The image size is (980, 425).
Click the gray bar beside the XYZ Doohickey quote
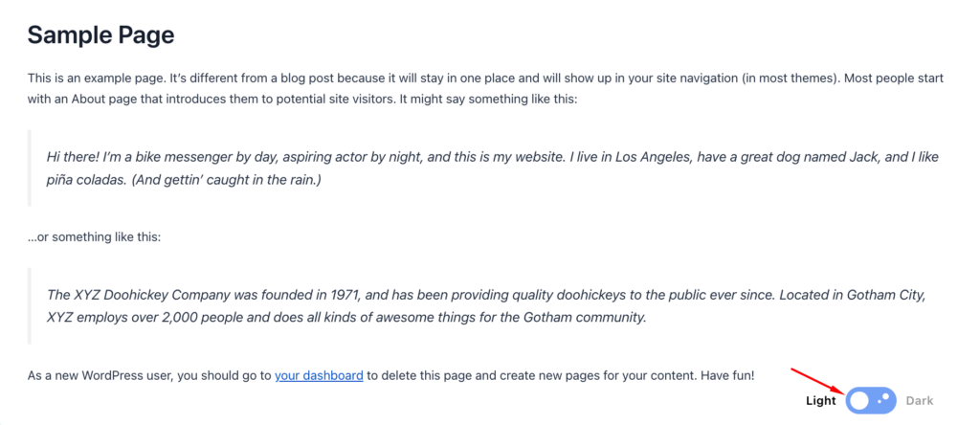[x=30, y=305]
